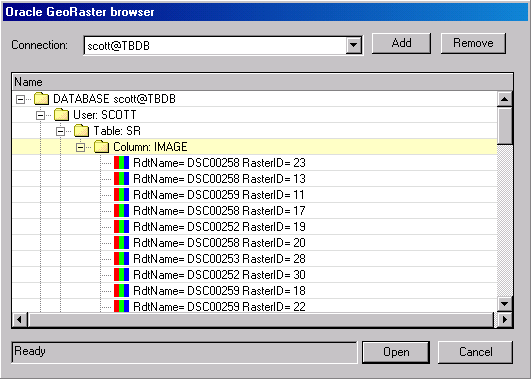The image size is (531, 379).
Task: Click the RGB raster icon for RasterID= 18
Action: [122, 291]
